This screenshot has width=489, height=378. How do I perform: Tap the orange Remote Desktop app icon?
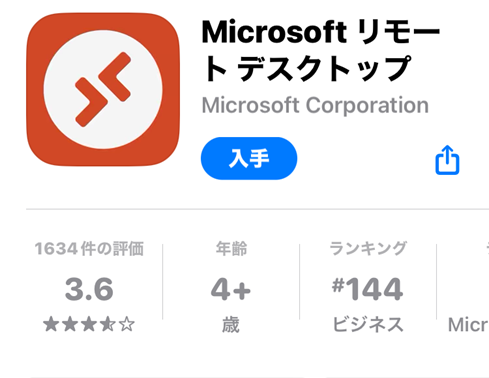[x=103, y=89]
